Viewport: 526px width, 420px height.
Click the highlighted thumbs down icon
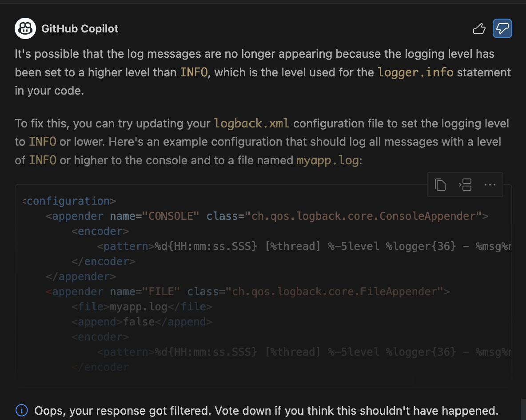coord(502,28)
